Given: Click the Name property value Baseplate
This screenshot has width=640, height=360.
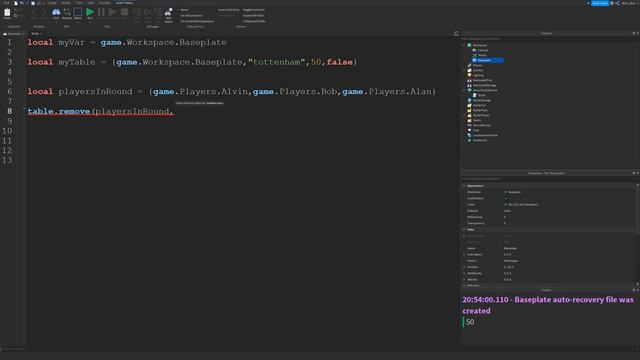Looking at the screenshot, I should pyautogui.click(x=510, y=248).
